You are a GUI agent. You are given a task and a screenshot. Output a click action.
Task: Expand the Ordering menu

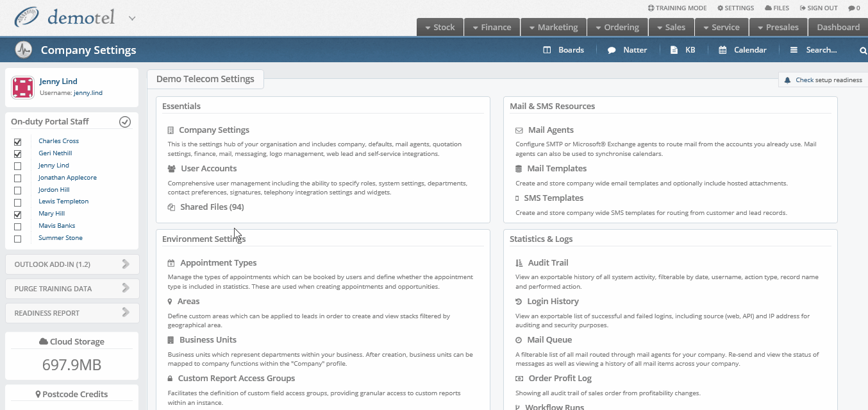pyautogui.click(x=617, y=27)
